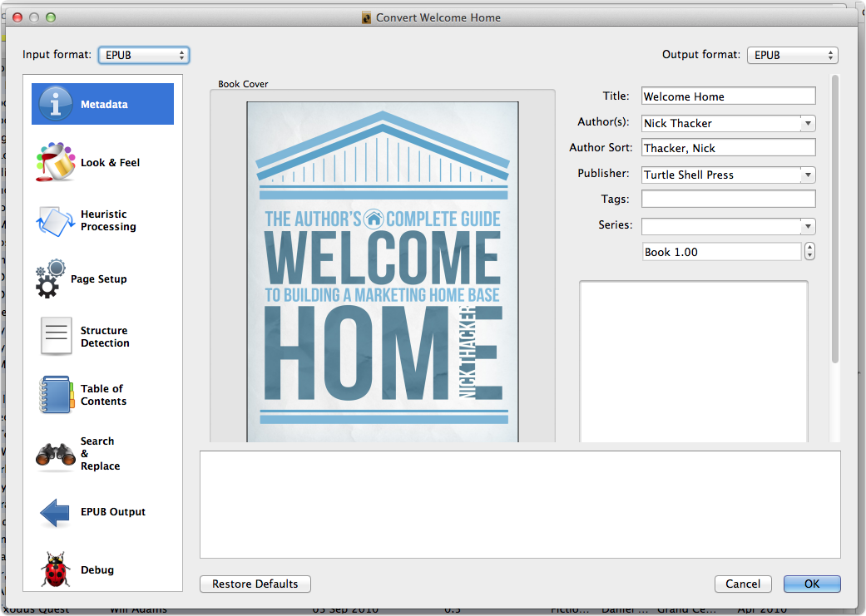866x616 pixels.
Task: Click the empty comments text box
Action: [x=694, y=362]
